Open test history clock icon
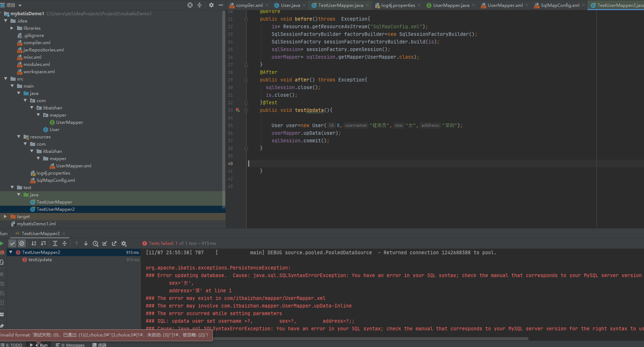 coord(95,243)
